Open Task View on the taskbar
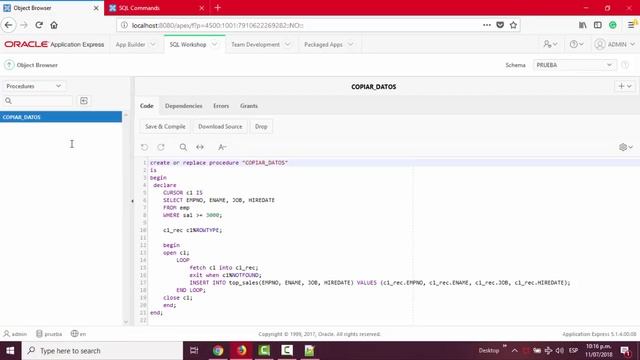 tap(194, 351)
